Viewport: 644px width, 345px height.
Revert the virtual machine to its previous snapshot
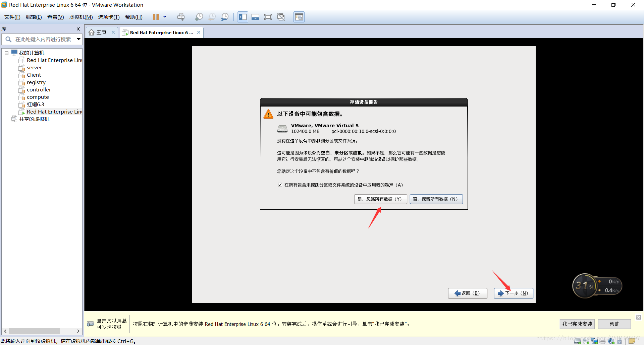(212, 17)
